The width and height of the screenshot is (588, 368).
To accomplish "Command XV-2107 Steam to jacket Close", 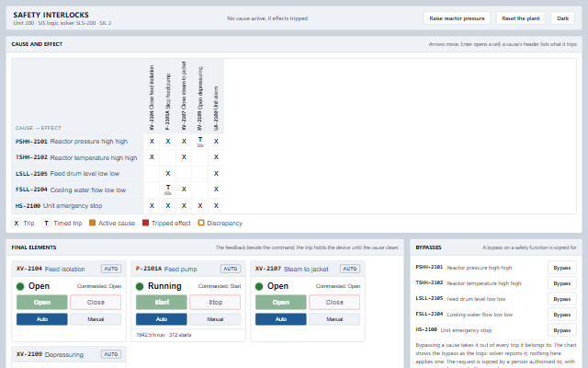I will 334,303.
